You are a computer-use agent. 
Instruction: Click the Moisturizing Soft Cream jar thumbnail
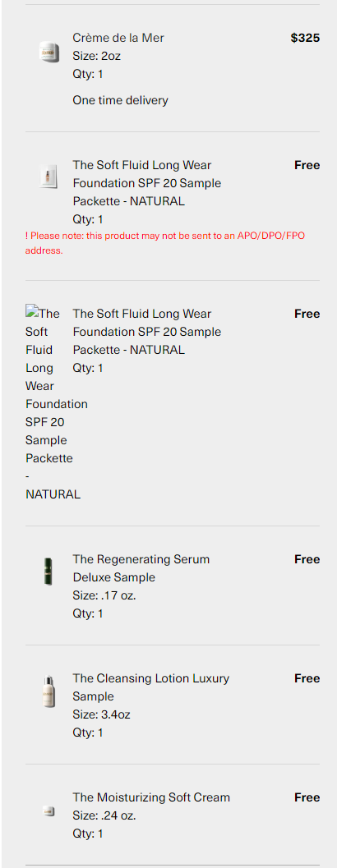coord(48,811)
